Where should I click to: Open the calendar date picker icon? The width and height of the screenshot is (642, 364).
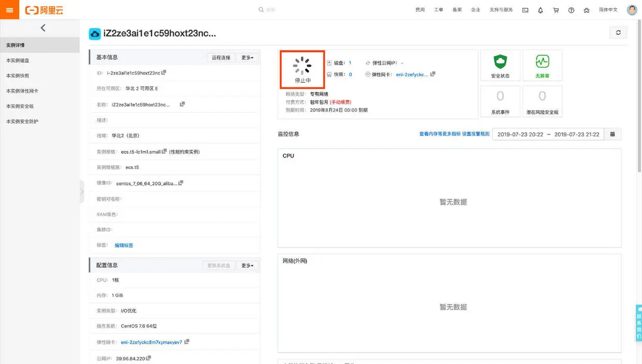click(612, 134)
